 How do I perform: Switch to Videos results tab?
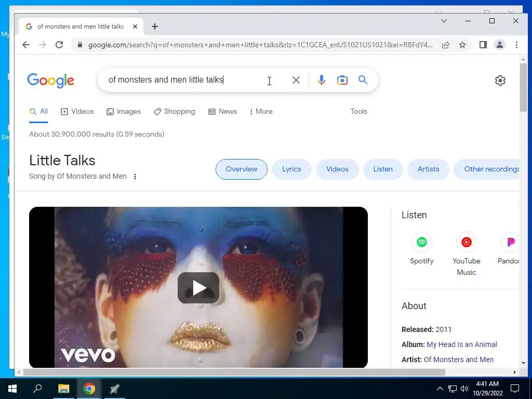[x=77, y=112]
